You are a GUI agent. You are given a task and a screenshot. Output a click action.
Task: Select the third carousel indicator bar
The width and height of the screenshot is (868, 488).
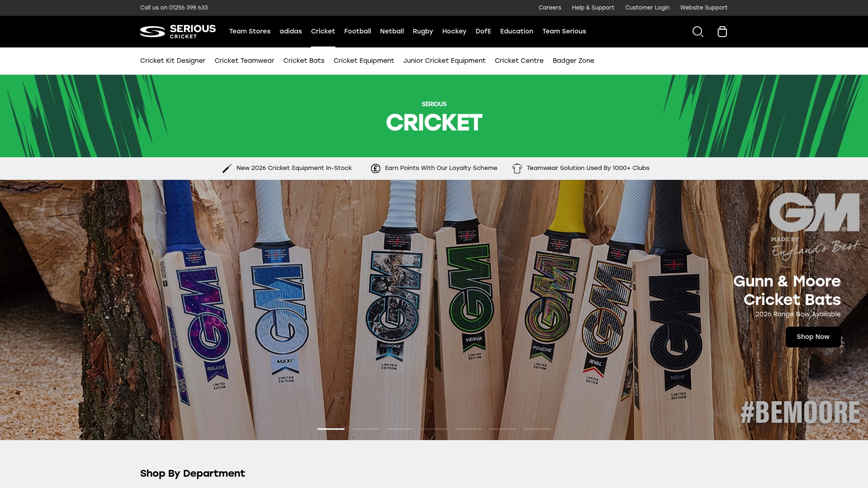(399, 429)
